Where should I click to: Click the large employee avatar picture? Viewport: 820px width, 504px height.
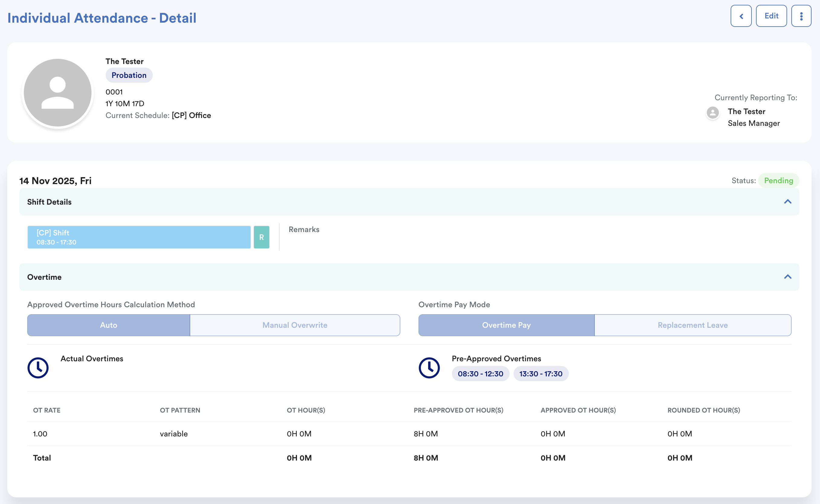[x=58, y=93]
